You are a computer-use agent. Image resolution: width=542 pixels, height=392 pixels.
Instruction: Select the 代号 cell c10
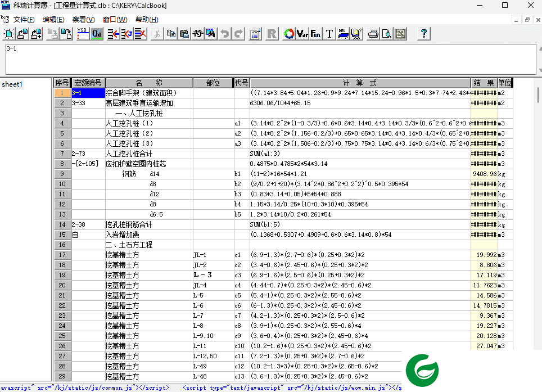pyautogui.click(x=242, y=346)
